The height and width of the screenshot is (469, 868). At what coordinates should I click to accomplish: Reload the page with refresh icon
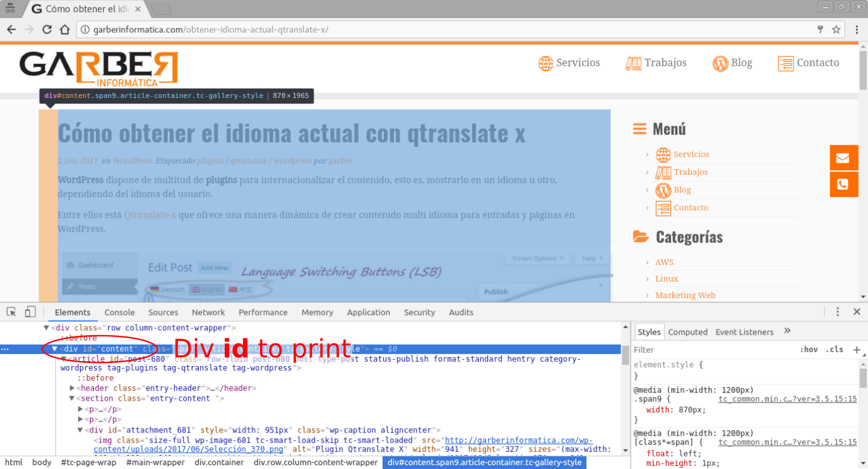click(47, 30)
